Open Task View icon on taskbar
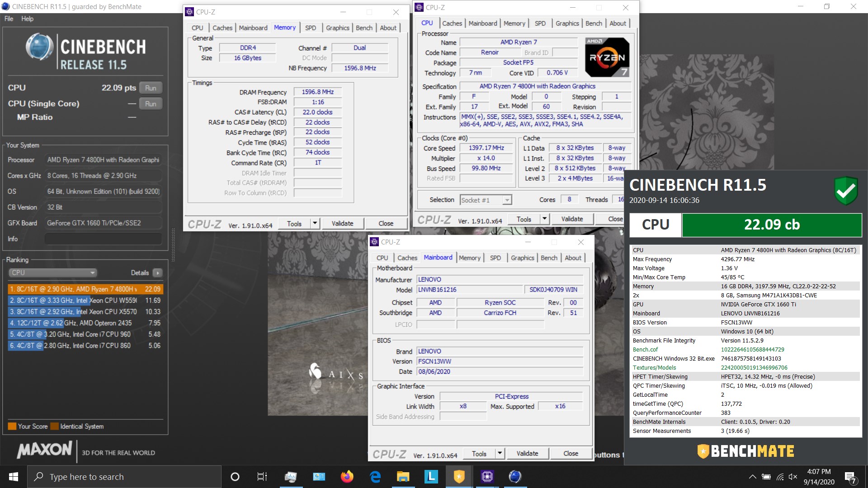This screenshot has width=868, height=488. coord(262,477)
